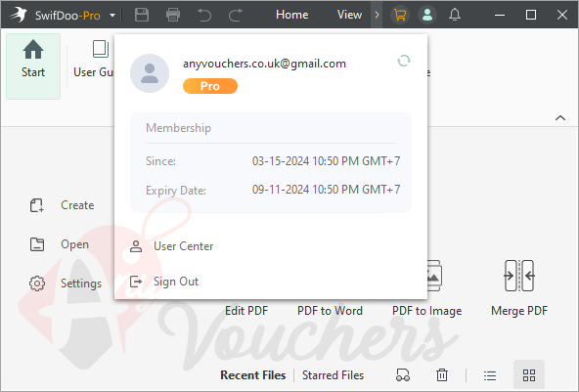Refresh account membership status
This screenshot has width=579, height=392.
click(x=404, y=61)
